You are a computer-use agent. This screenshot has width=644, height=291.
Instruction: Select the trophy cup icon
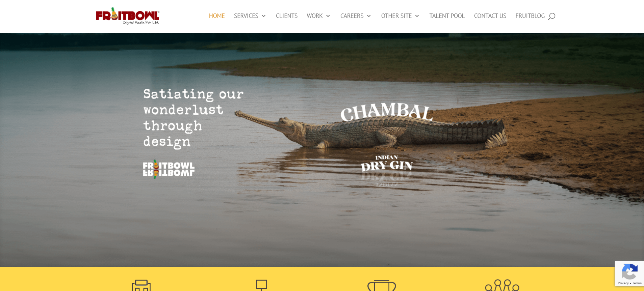point(382,286)
